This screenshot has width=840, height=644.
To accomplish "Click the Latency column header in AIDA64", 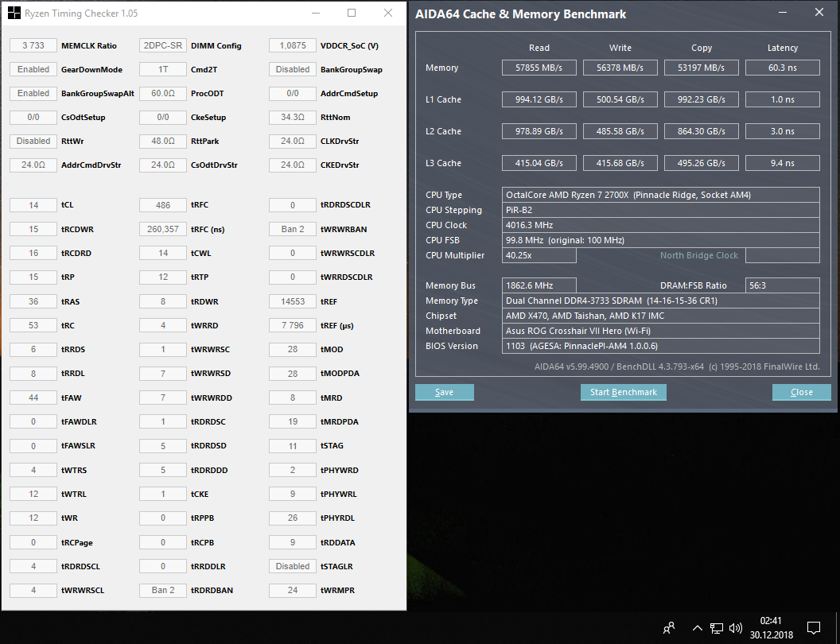I will pos(783,48).
